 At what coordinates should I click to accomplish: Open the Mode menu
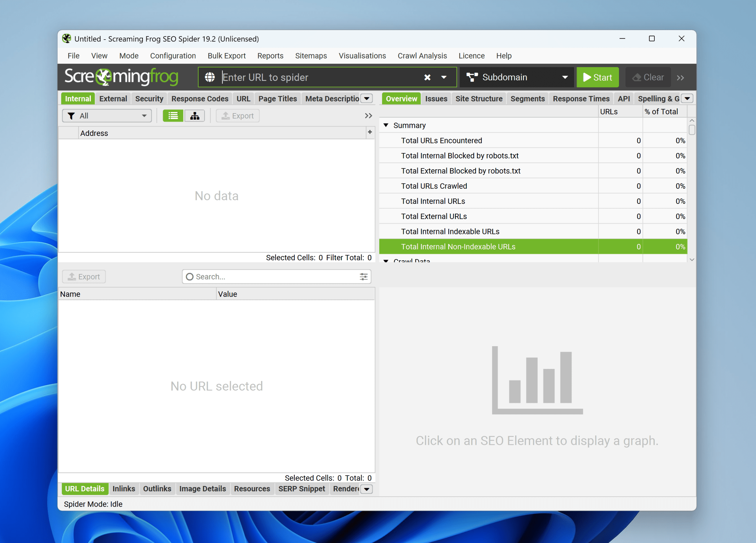[x=129, y=56]
